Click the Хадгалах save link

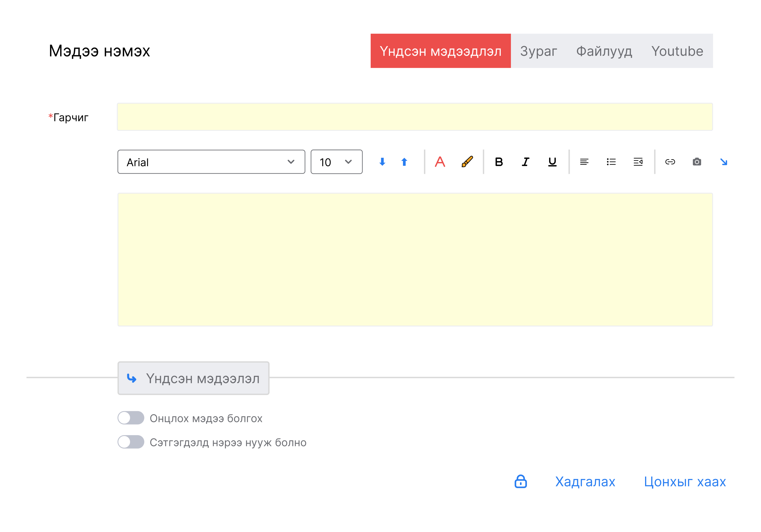[585, 482]
